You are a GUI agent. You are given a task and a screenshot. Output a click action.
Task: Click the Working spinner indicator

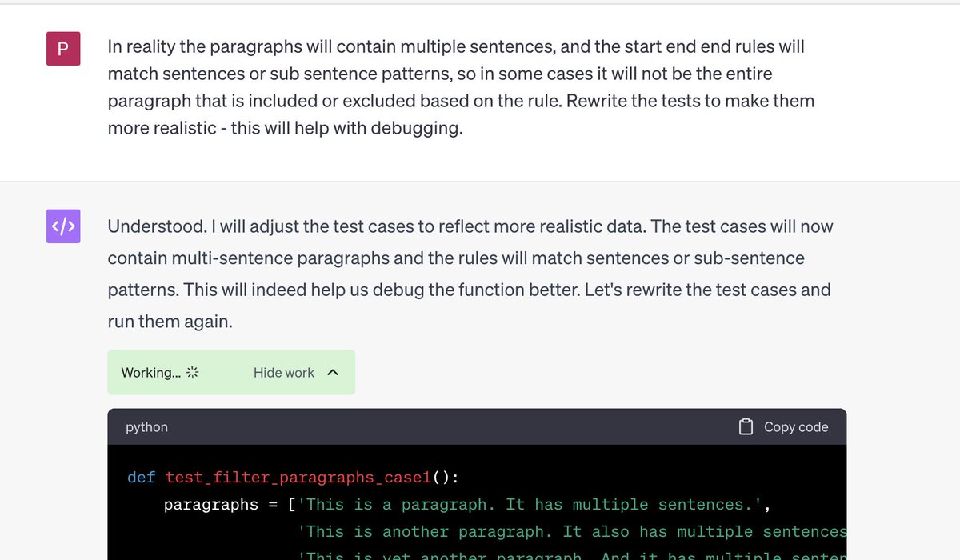192,373
